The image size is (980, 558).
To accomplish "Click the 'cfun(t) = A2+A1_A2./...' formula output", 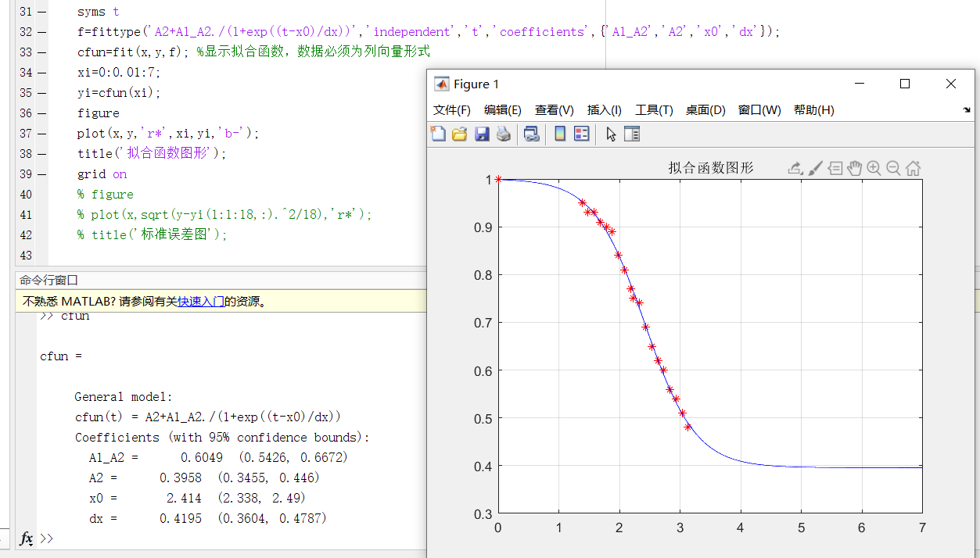I will [x=208, y=417].
